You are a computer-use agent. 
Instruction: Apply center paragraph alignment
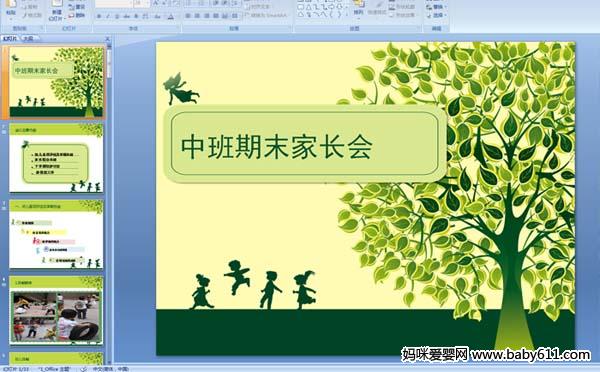[x=197, y=16]
